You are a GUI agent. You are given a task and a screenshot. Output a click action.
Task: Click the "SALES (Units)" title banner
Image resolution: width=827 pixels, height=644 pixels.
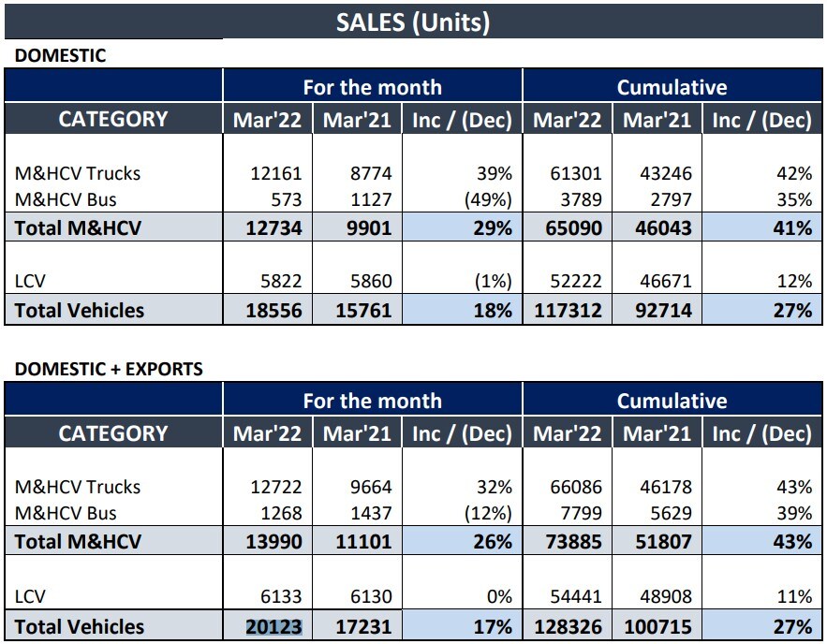point(413,22)
